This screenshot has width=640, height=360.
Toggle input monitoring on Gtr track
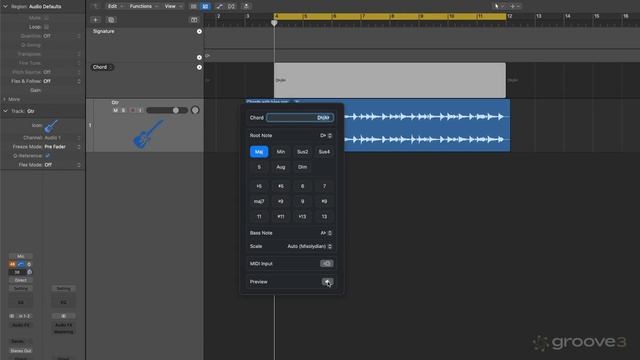140,110
